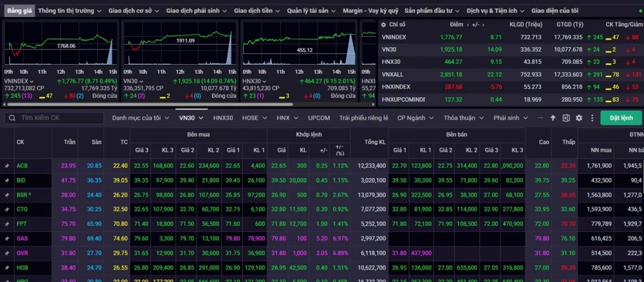644x282 pixels.
Task: Pin the HDB stock row
Action: coord(7,268)
